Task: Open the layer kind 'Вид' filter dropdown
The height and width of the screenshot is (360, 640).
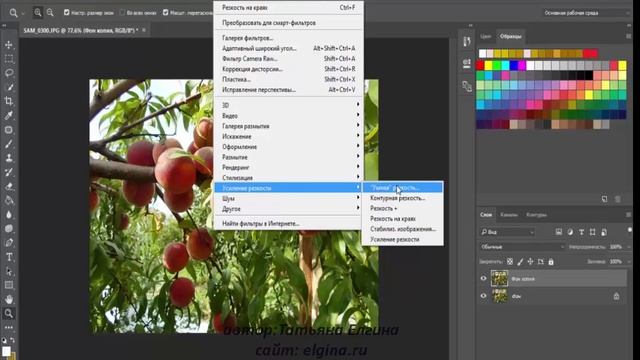Action: tap(507, 232)
